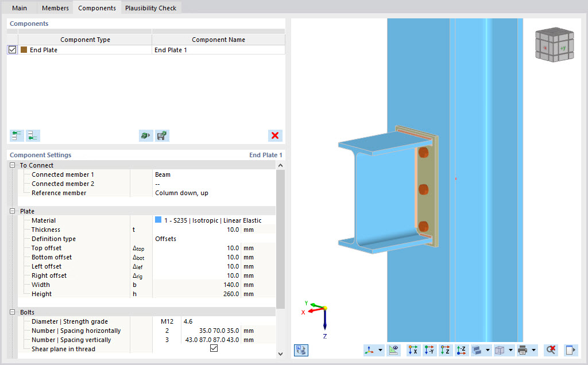
Task: View model in X direction
Action: click(413, 350)
